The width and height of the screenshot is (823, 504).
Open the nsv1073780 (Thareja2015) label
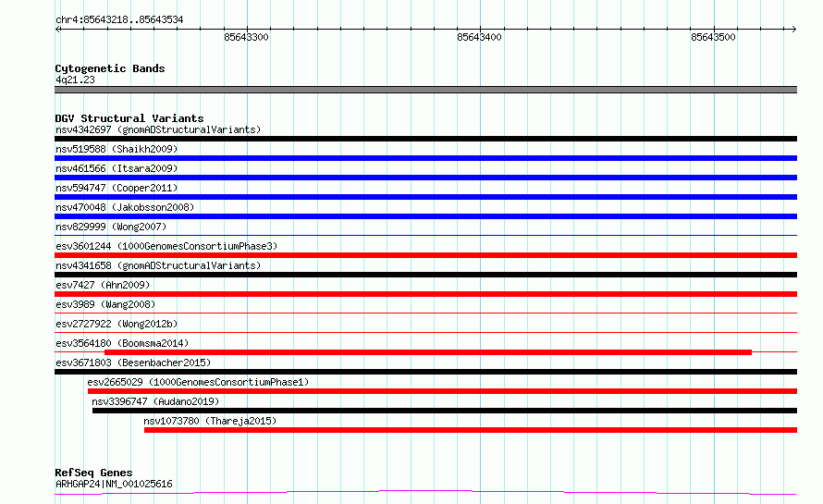[210, 421]
